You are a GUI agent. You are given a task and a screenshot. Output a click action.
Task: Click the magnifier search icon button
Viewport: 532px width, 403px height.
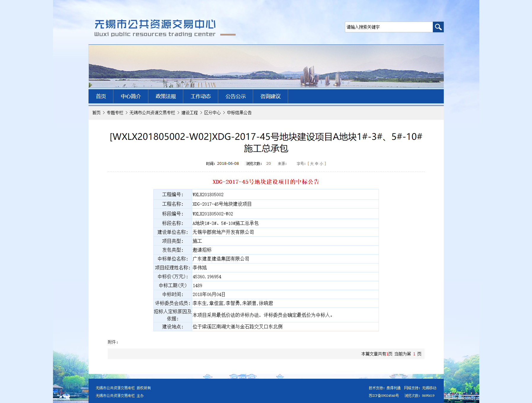[x=438, y=27]
